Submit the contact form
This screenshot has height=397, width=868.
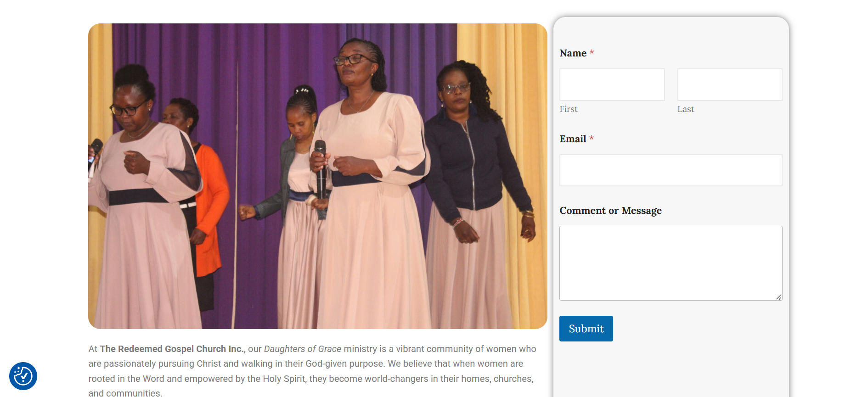pos(586,329)
